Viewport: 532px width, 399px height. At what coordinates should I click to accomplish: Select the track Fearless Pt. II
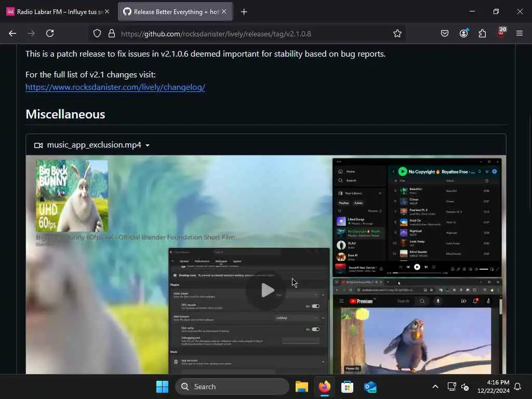(x=445, y=212)
